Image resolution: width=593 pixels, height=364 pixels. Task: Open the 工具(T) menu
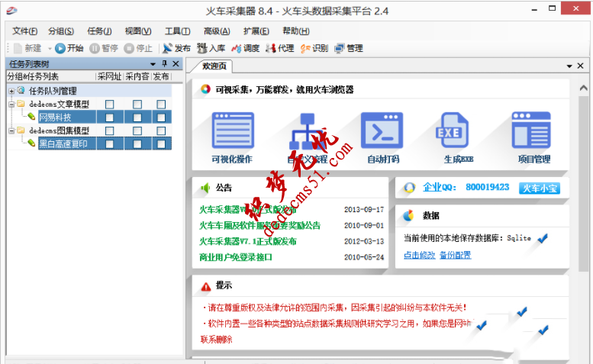click(x=177, y=31)
